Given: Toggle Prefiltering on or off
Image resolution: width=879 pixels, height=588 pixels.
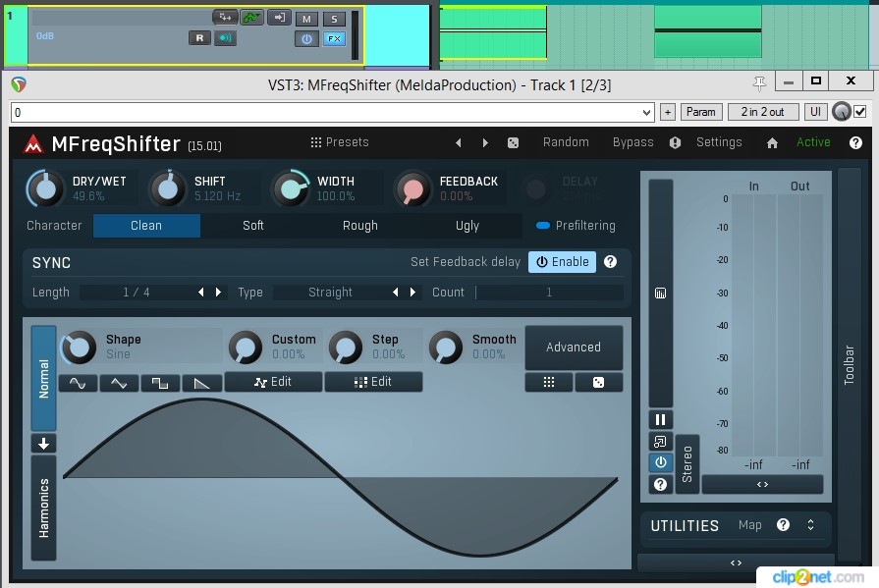Looking at the screenshot, I should tap(576, 226).
